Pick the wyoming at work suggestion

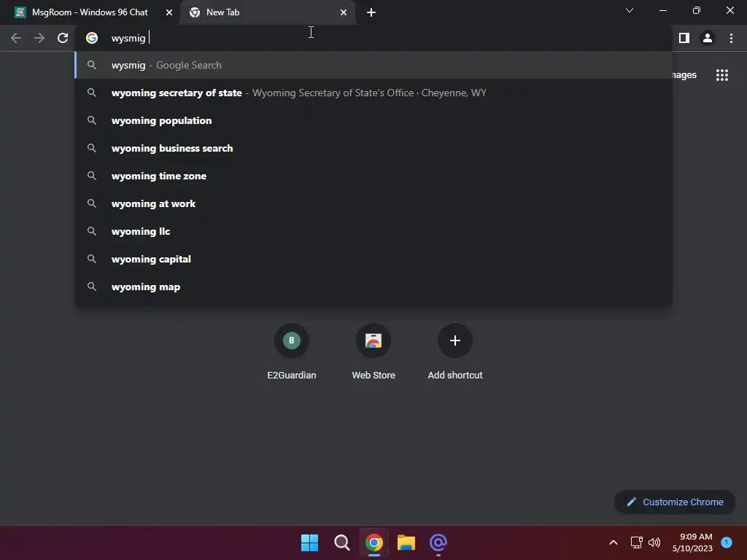point(373,203)
